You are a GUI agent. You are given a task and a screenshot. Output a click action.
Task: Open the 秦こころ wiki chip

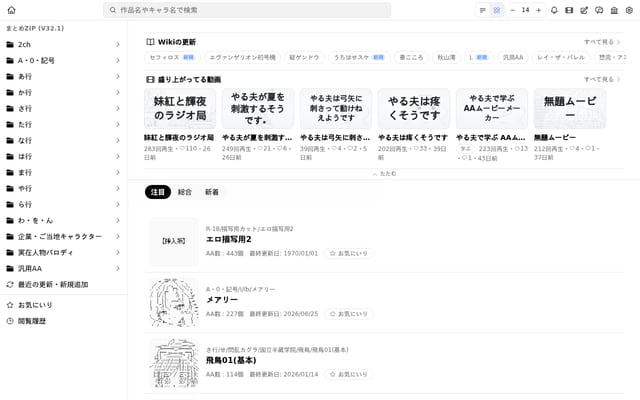411,58
